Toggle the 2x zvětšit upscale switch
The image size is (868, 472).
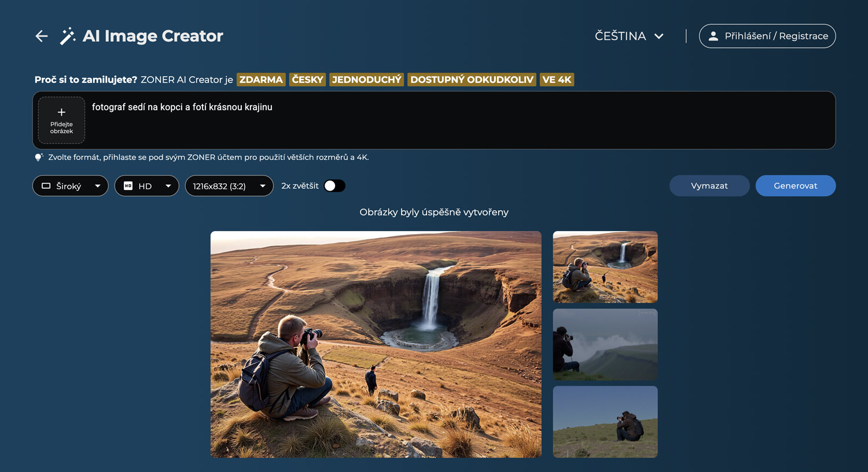(x=334, y=186)
